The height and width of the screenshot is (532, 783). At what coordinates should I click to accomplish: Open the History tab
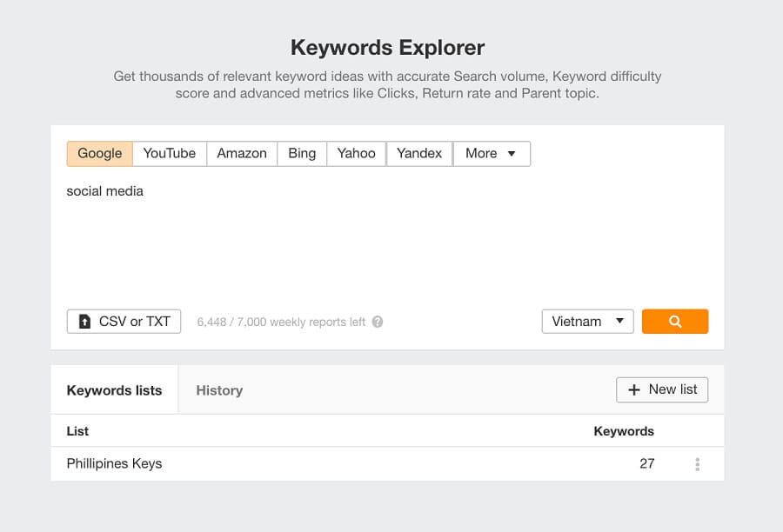pos(219,390)
